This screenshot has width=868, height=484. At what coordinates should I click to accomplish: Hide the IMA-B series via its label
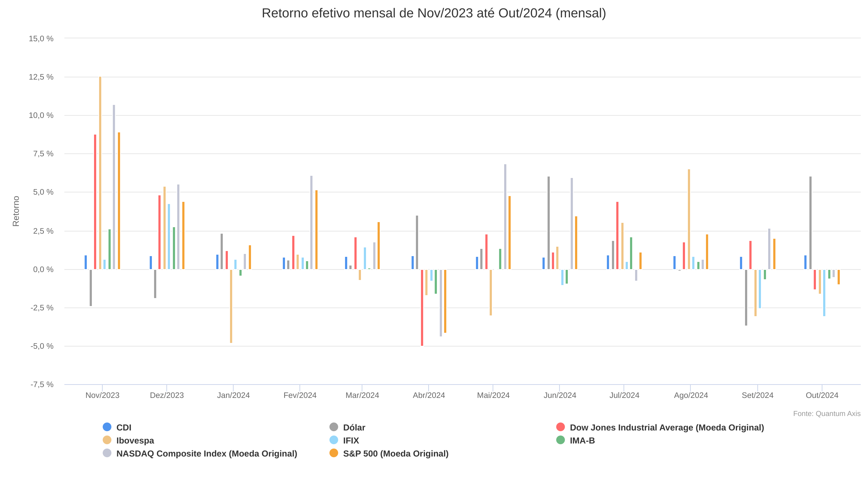tap(582, 441)
